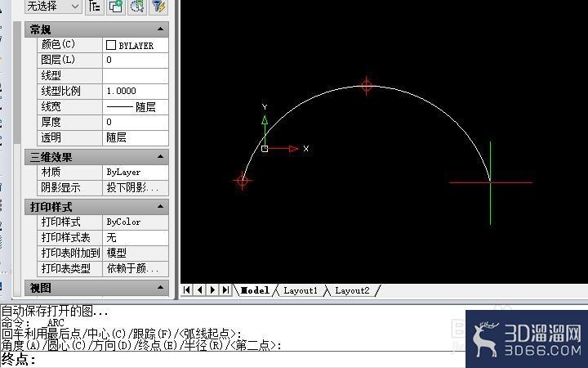This screenshot has width=588, height=368.
Task: Go to previous layout tab arrow
Action: point(200,289)
